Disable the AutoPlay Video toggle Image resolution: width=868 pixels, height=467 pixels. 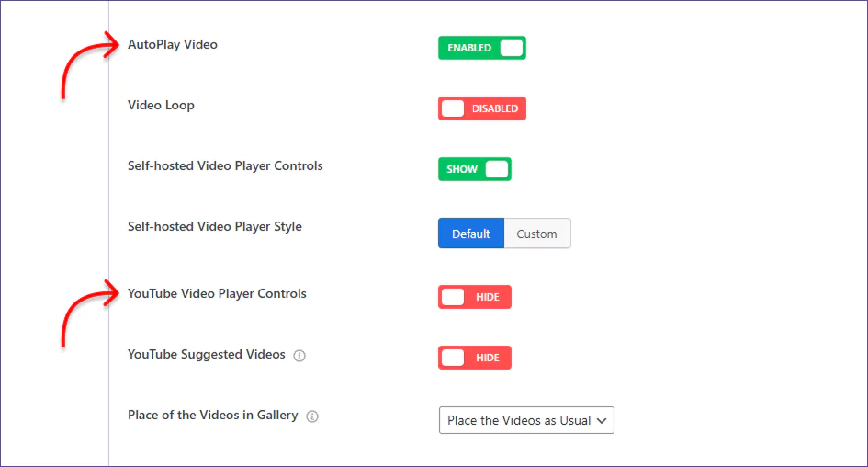tap(481, 48)
